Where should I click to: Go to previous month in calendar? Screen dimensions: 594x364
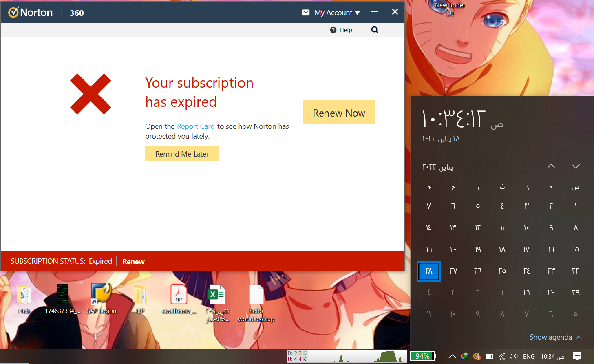(x=551, y=166)
